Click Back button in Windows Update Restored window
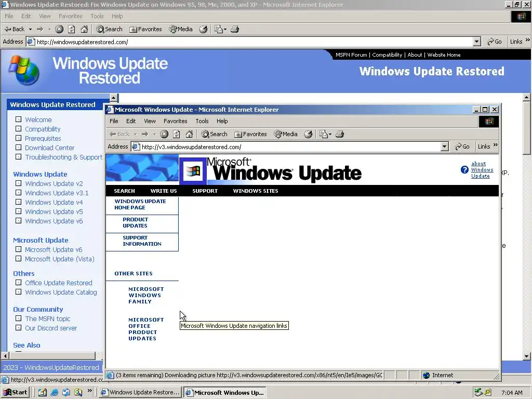The image size is (532, 399). click(x=14, y=29)
